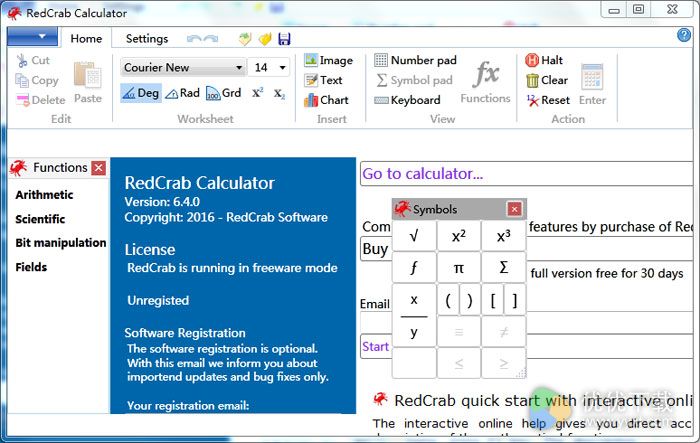Insert the x³ symbol from Symbols
The height and width of the screenshot is (443, 700).
[504, 236]
